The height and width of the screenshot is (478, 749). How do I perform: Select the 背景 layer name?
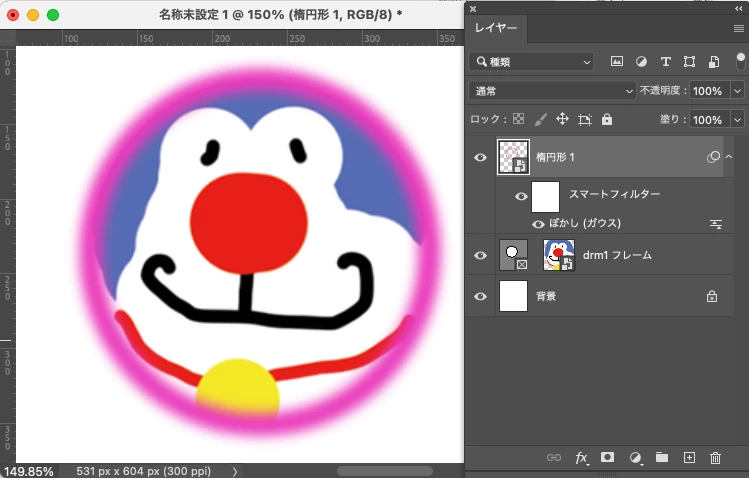point(546,296)
